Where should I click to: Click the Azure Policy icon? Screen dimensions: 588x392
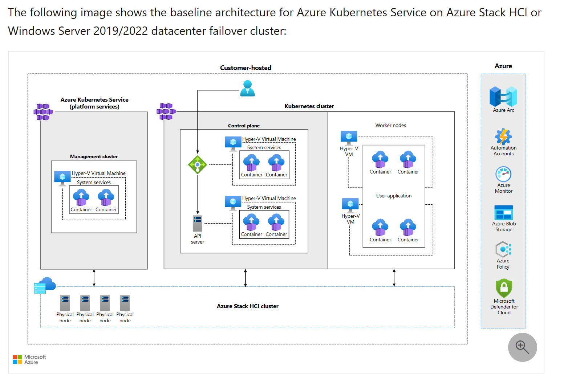click(x=503, y=250)
